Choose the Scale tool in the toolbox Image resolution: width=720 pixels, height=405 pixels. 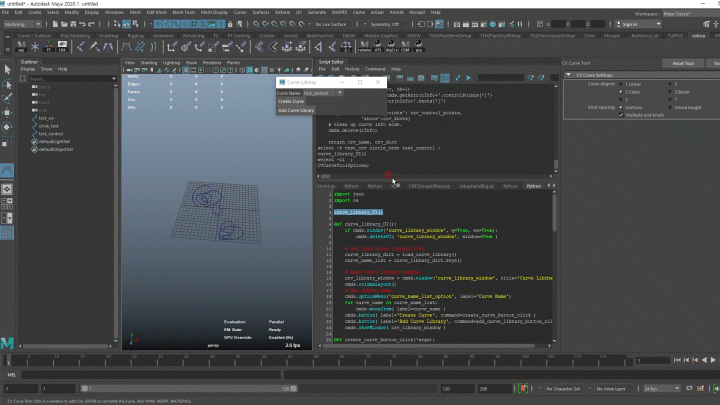click(x=7, y=141)
